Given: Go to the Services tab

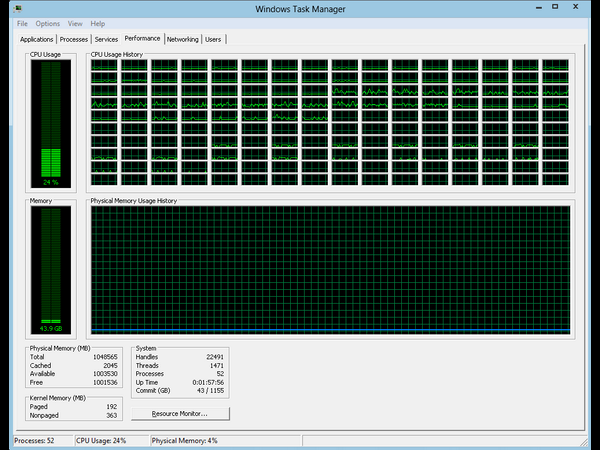Looking at the screenshot, I should tap(106, 39).
